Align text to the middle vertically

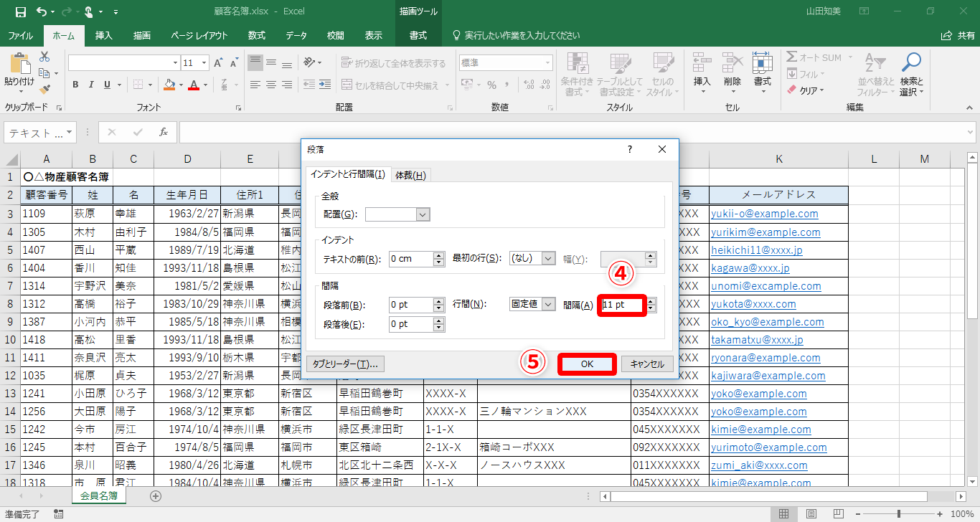[x=271, y=63]
